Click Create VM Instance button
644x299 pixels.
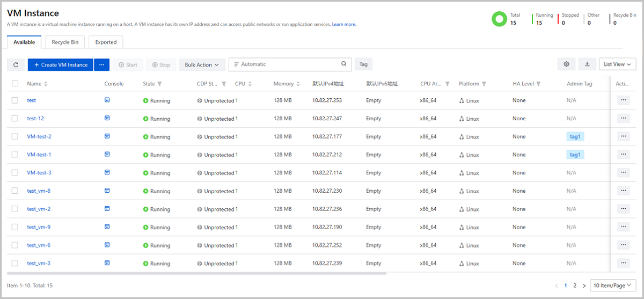pyautogui.click(x=61, y=65)
